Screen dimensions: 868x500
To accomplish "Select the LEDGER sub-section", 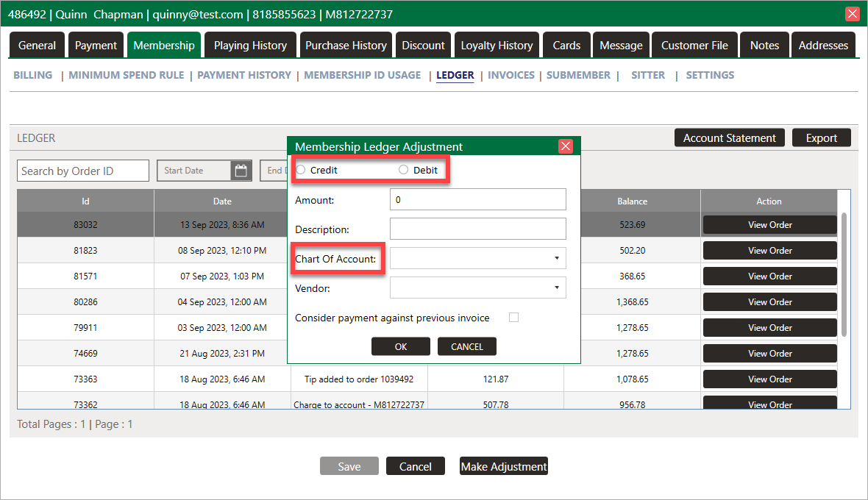I will click(x=455, y=75).
